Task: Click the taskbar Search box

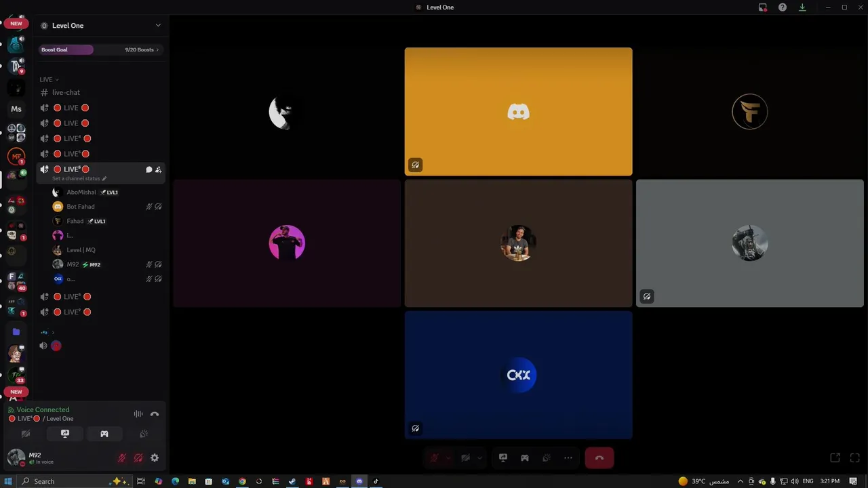Action: [x=75, y=481]
